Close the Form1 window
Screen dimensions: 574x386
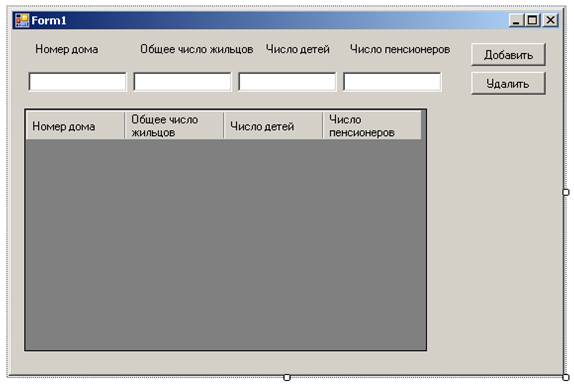point(550,20)
